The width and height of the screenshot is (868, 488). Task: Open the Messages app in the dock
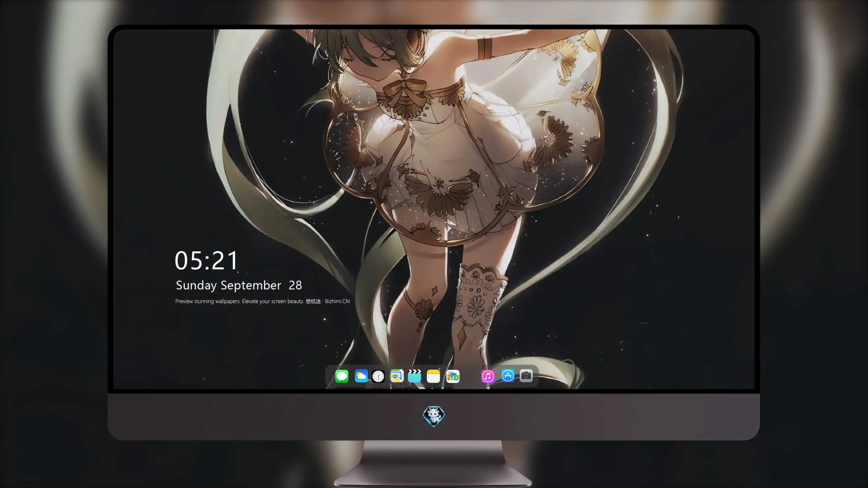(x=342, y=376)
